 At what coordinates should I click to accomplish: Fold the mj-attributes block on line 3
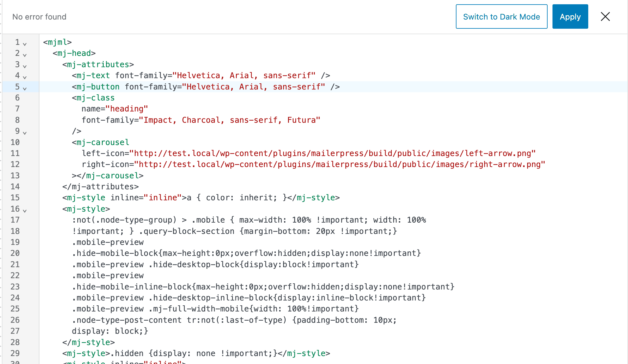[x=25, y=66]
